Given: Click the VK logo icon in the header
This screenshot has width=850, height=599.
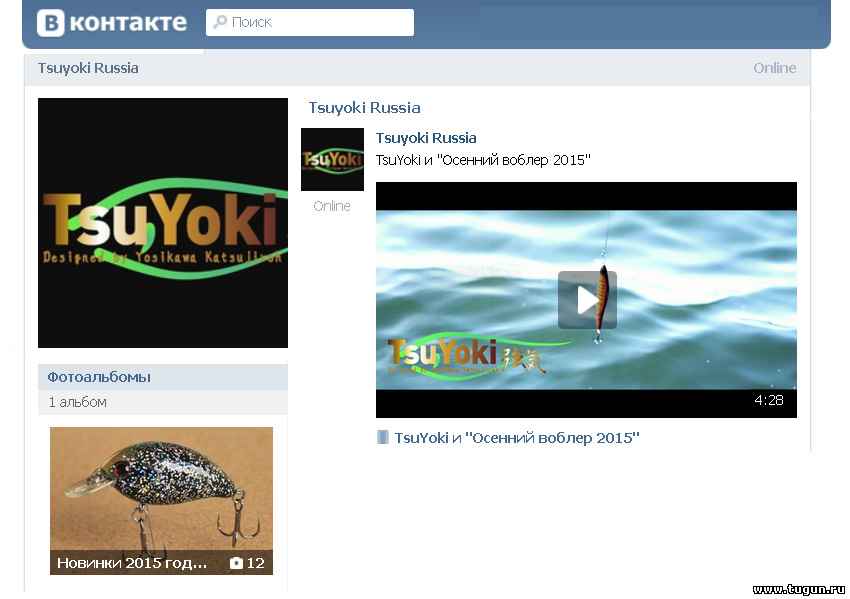Looking at the screenshot, I should click(x=52, y=23).
